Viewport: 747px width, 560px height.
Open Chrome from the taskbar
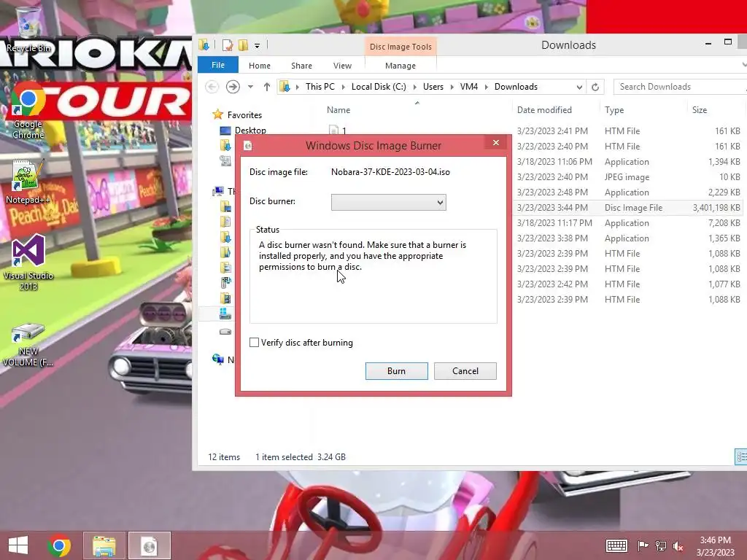[x=59, y=545]
